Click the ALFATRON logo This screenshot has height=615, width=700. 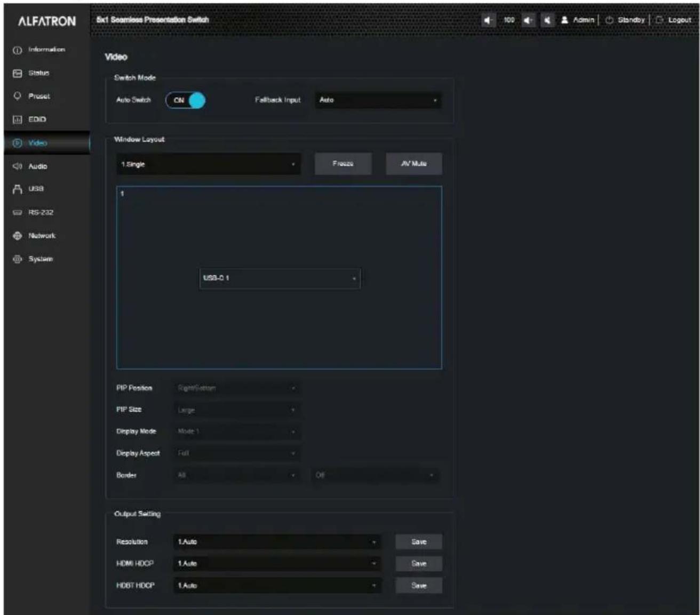[47, 21]
